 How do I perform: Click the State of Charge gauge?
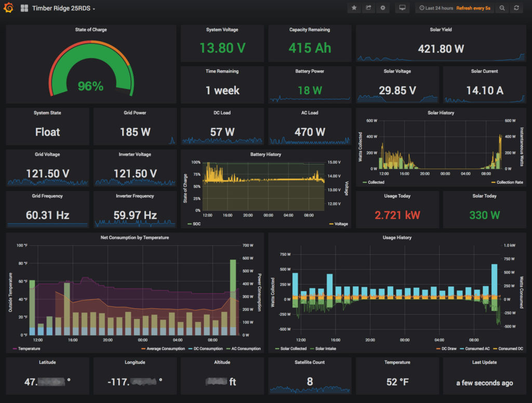coord(90,68)
